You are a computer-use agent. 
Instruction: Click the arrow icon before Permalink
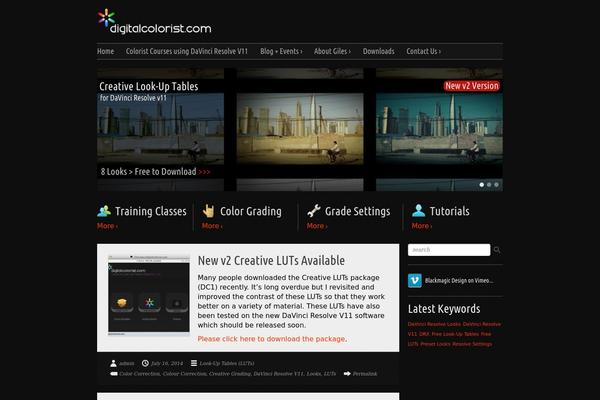coord(347,374)
